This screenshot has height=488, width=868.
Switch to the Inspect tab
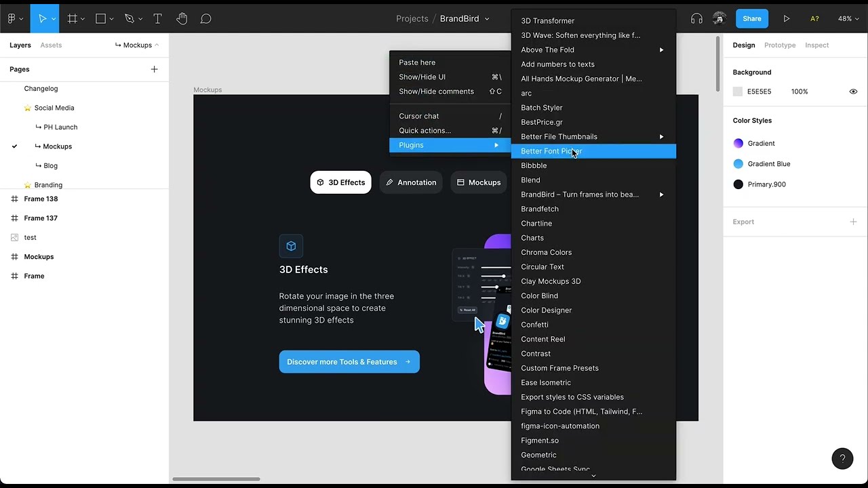point(816,45)
